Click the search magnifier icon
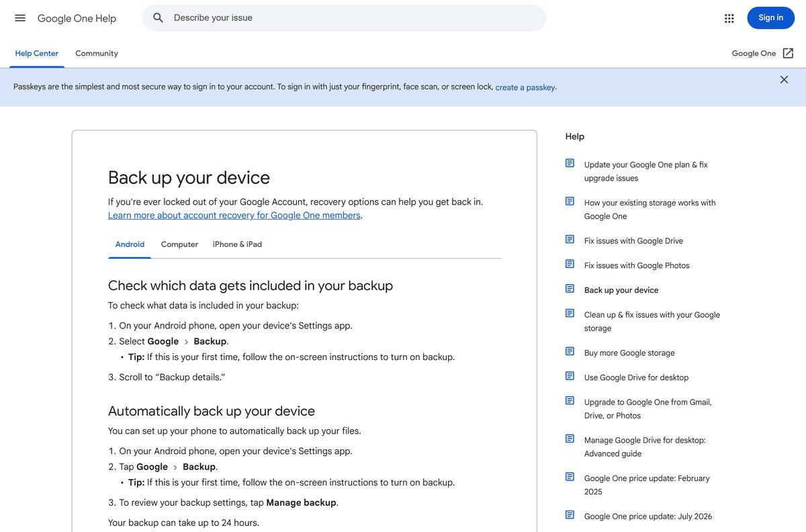Screen dimensions: 806x532 point(159,18)
